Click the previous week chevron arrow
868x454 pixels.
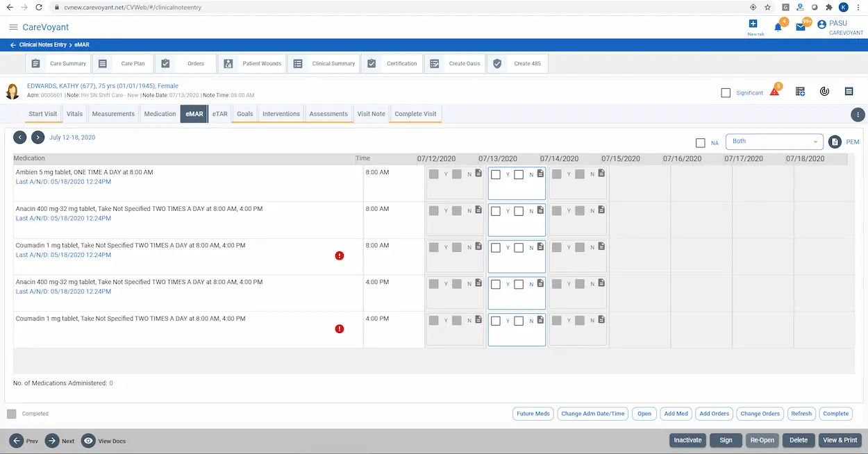[x=19, y=137]
